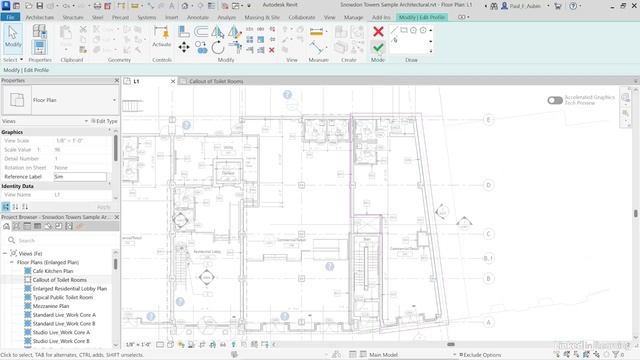Image resolution: width=640 pixels, height=360 pixels.
Task: Expand the Draw gallery more arrow
Action: 431,51
